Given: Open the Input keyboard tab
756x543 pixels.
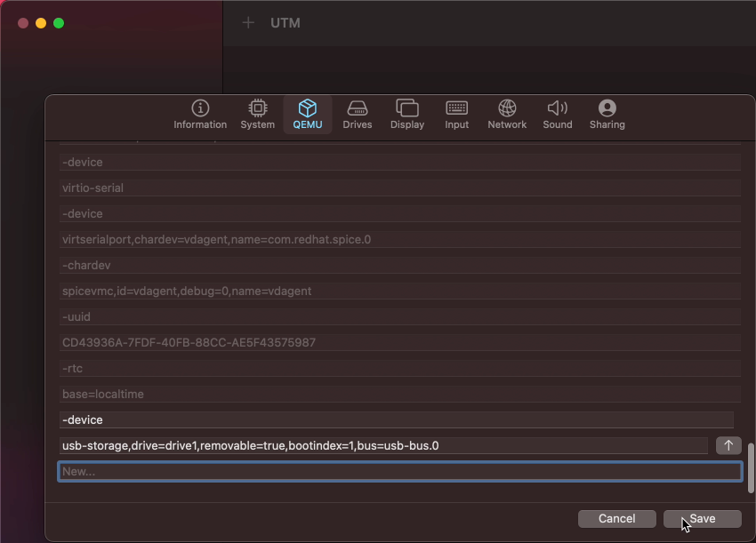Looking at the screenshot, I should pyautogui.click(x=456, y=115).
